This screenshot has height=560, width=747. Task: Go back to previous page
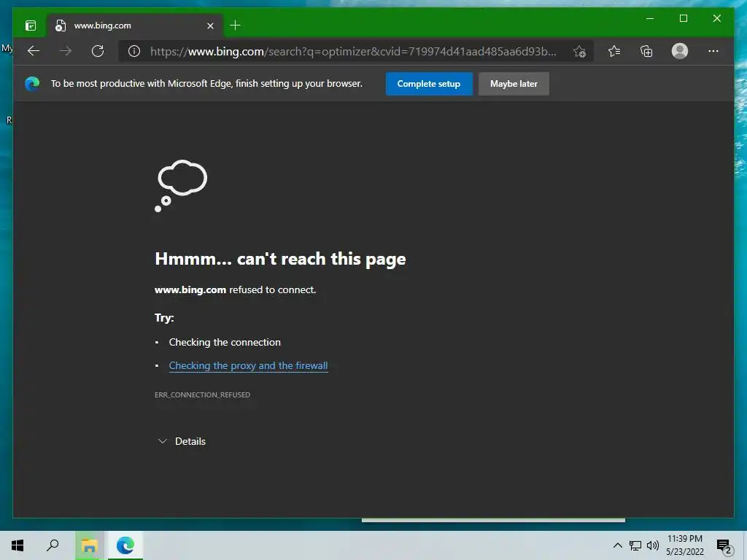34,51
